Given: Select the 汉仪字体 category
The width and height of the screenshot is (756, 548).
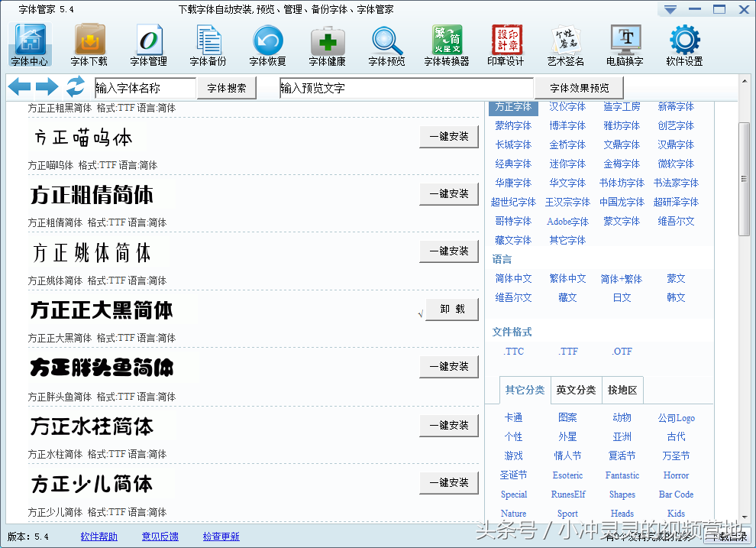Looking at the screenshot, I should [x=567, y=106].
